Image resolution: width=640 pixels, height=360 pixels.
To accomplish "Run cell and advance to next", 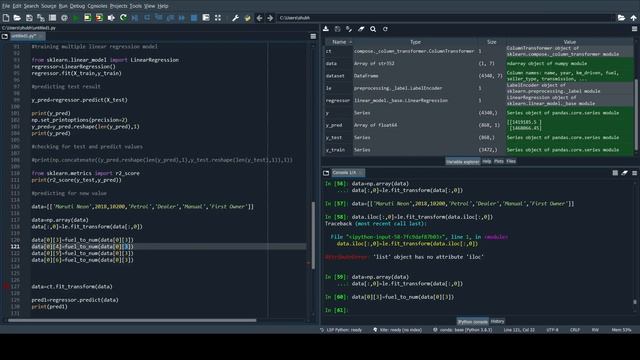I will tap(99, 18).
